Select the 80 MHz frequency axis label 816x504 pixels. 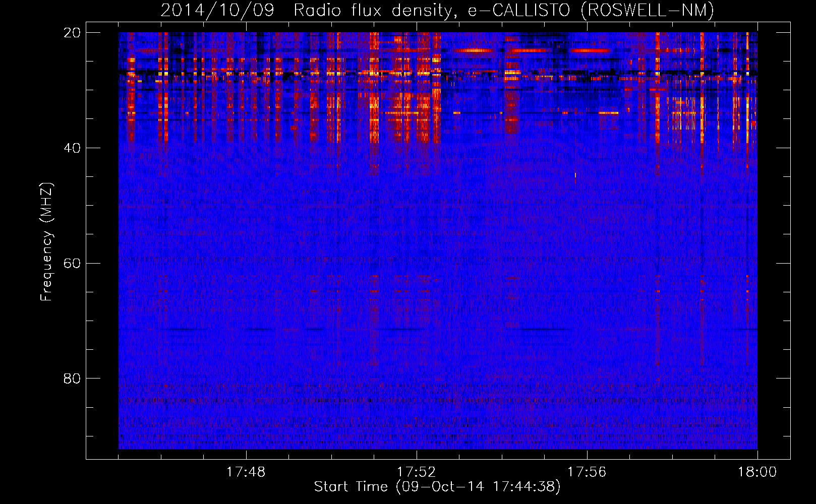(x=72, y=379)
